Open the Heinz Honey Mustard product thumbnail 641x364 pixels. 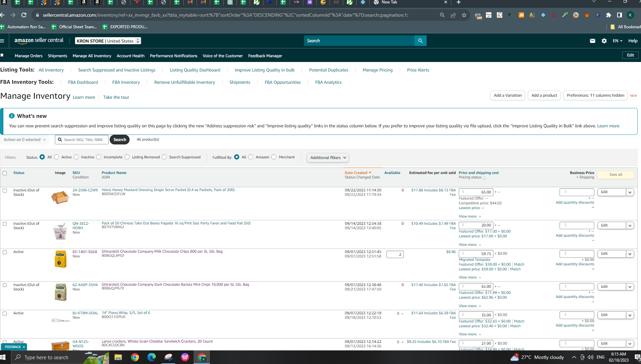pos(60,197)
